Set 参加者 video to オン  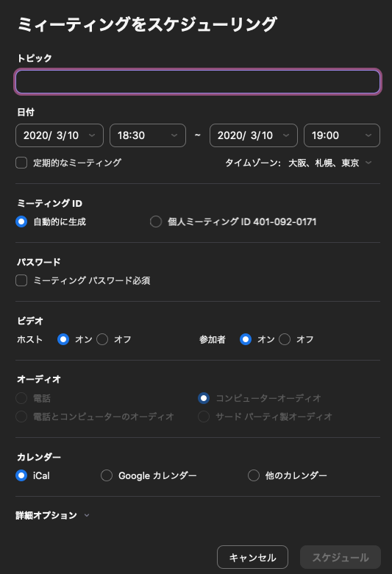[x=245, y=339]
